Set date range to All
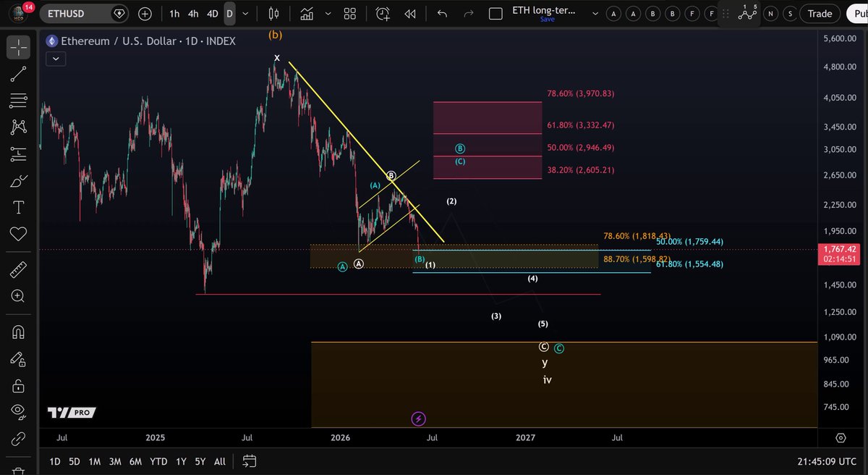 pos(220,461)
